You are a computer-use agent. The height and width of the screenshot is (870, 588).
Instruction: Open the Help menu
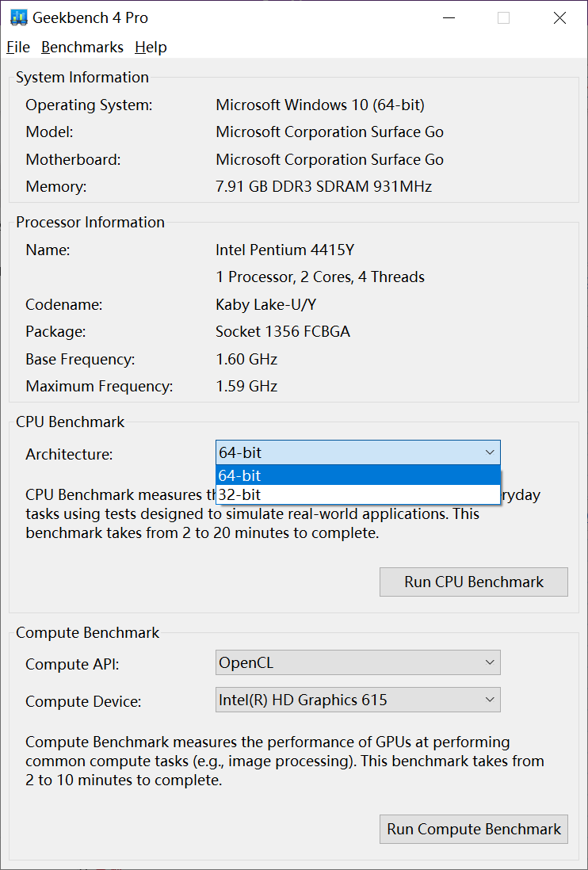(151, 48)
